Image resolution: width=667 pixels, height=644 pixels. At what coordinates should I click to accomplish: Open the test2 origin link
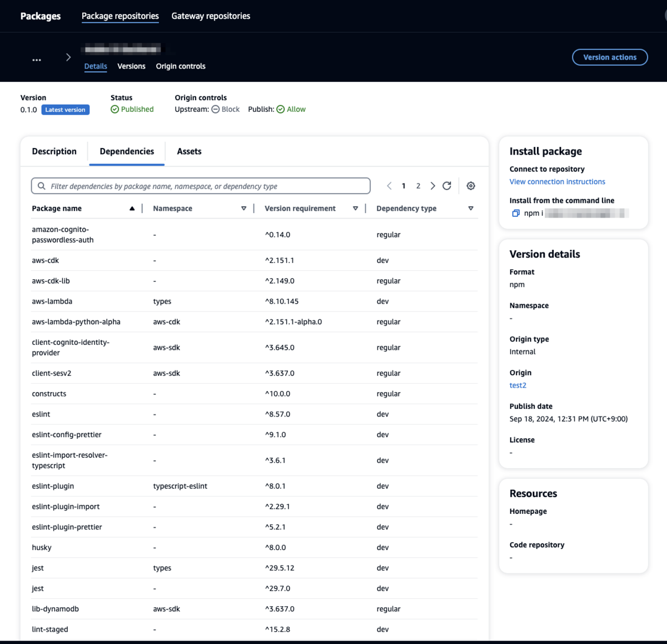tap(517, 385)
